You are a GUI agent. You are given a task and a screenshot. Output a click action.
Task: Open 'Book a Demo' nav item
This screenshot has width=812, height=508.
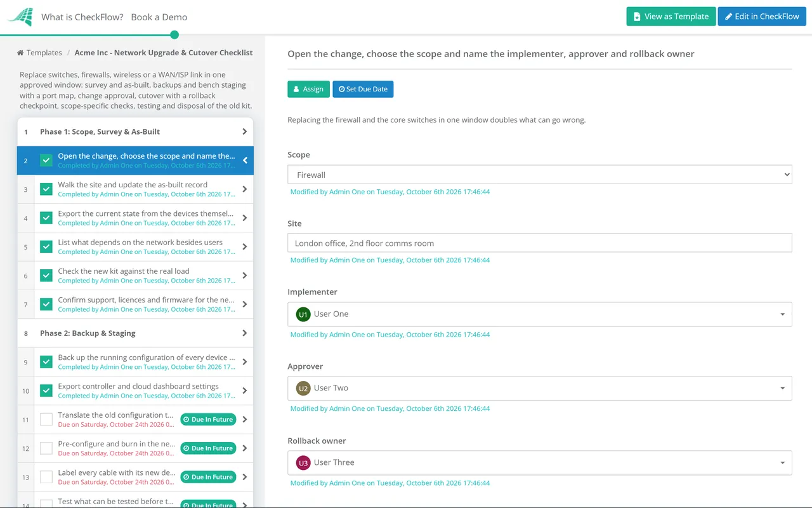(159, 17)
